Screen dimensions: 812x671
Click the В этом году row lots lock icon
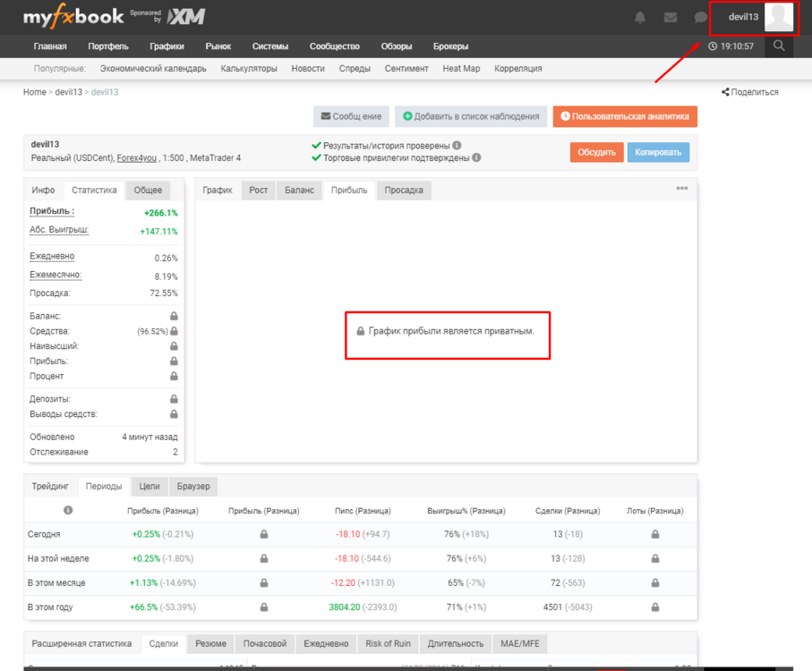point(655,607)
